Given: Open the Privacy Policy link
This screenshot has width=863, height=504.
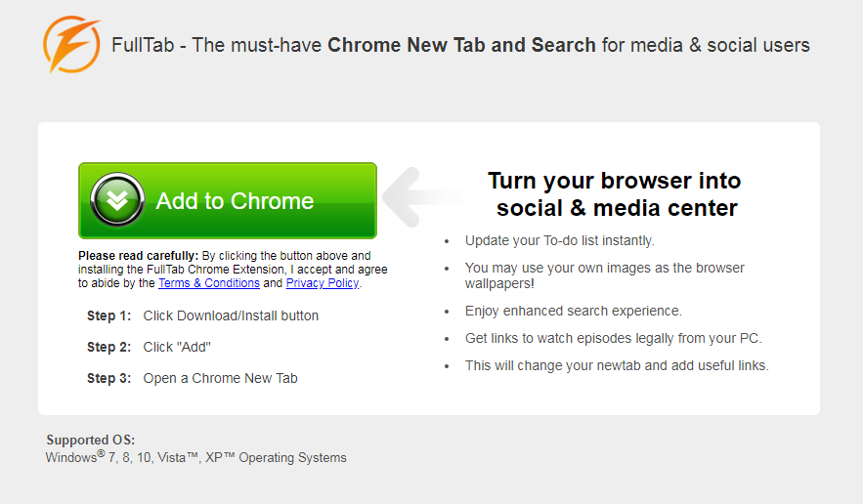Looking at the screenshot, I should point(323,283).
